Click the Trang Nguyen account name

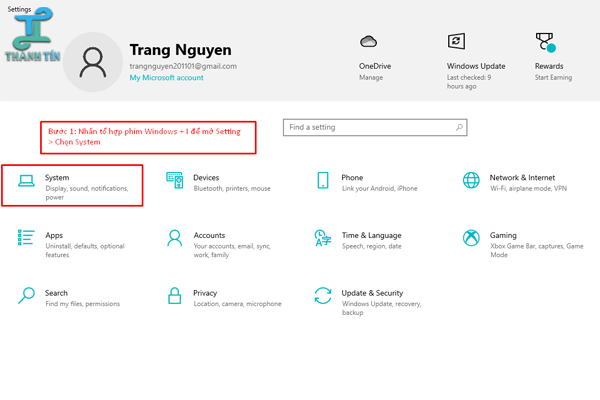coord(180,50)
